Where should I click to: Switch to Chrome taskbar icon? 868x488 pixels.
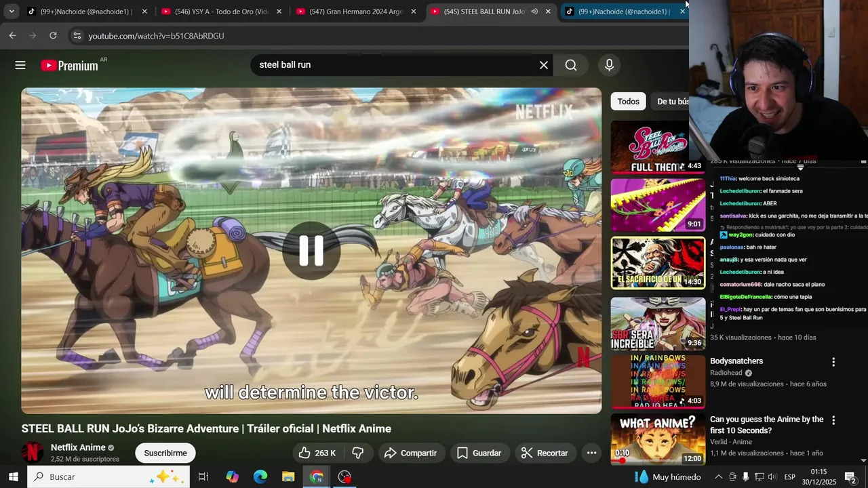point(317,476)
